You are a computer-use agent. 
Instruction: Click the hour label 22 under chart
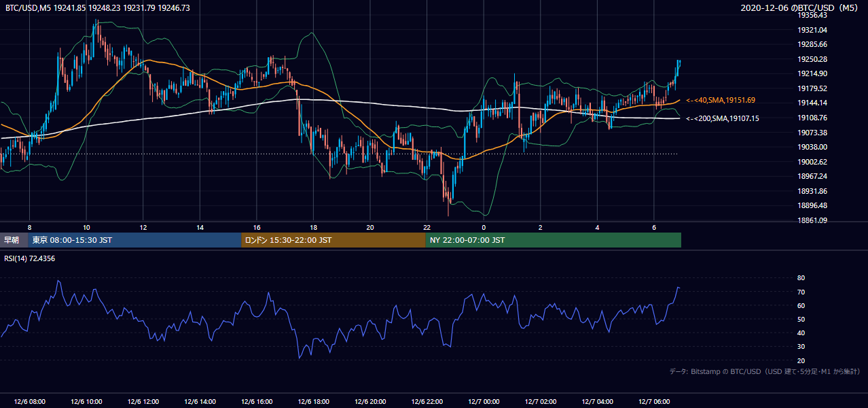(427, 227)
